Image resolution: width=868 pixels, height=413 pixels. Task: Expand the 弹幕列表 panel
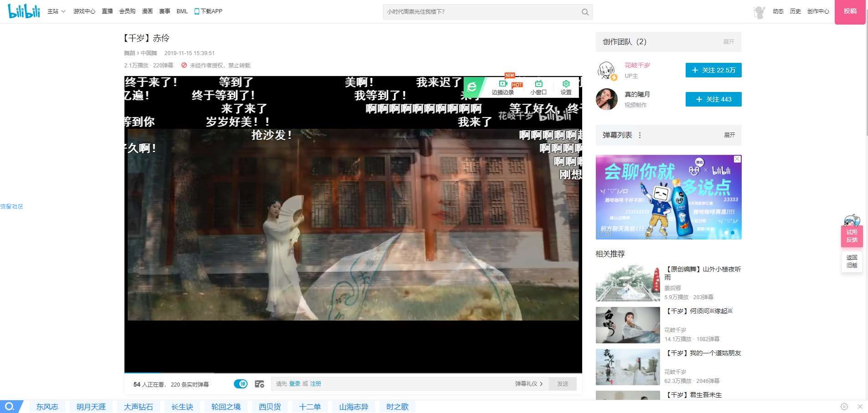729,135
